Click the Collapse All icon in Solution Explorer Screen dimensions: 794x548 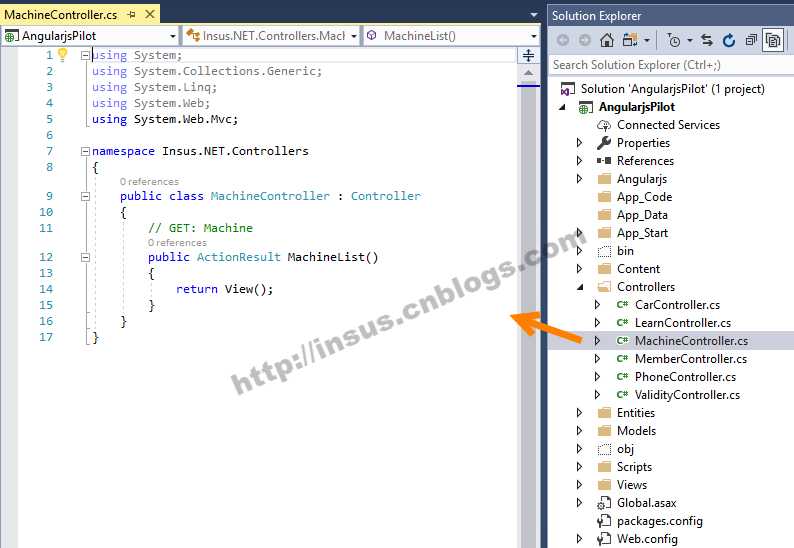click(751, 40)
